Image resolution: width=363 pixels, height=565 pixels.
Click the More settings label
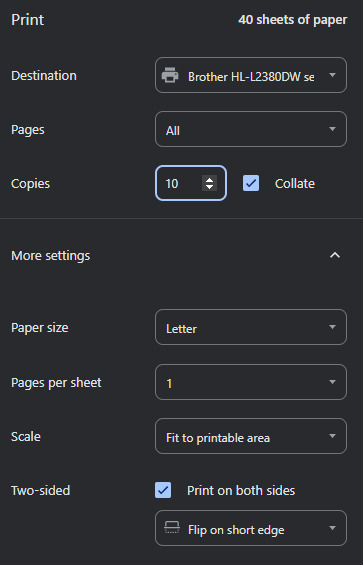click(x=51, y=256)
